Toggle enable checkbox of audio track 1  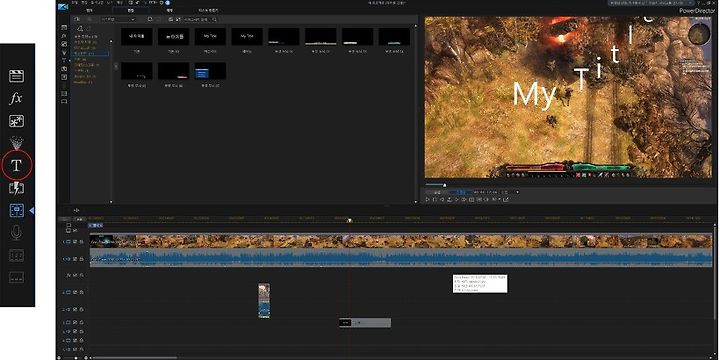(x=75, y=259)
